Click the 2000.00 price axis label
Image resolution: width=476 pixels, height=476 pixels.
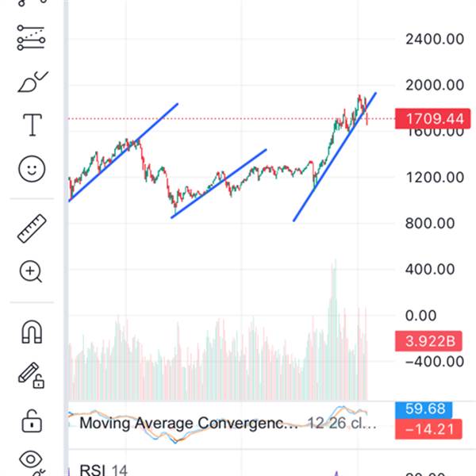tap(432, 85)
